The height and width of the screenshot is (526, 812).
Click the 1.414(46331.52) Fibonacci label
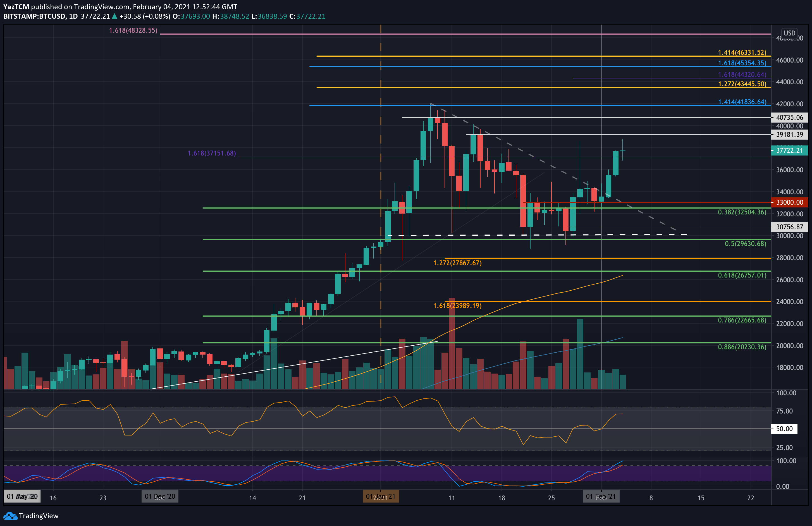(742, 52)
